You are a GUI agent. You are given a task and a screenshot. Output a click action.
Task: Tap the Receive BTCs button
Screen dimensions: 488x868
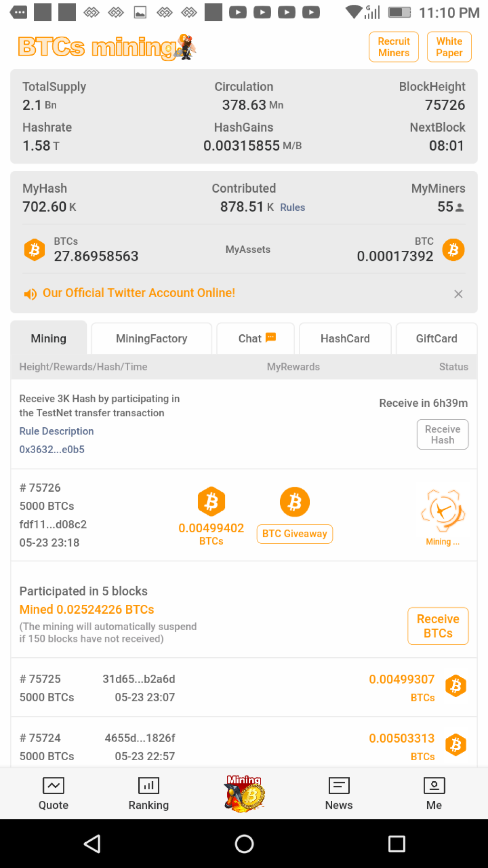tap(438, 626)
